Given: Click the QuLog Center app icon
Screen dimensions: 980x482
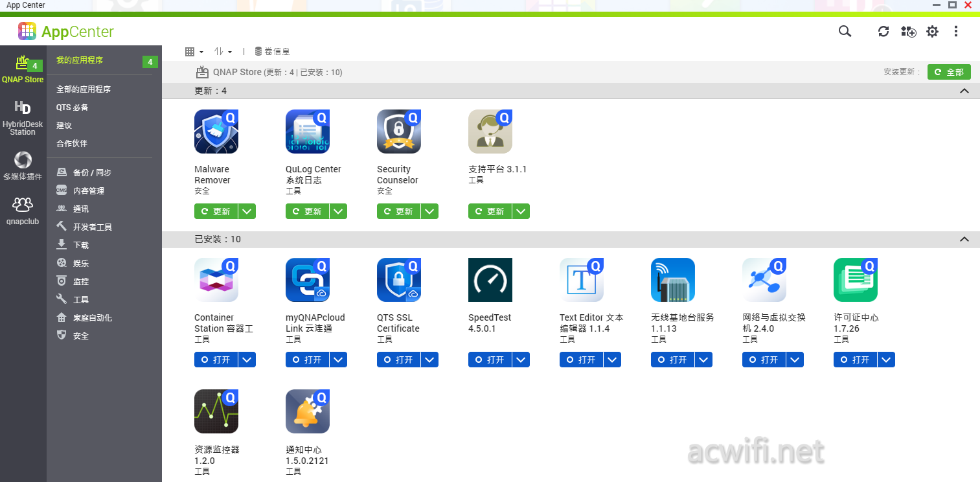Looking at the screenshot, I should click(x=308, y=132).
